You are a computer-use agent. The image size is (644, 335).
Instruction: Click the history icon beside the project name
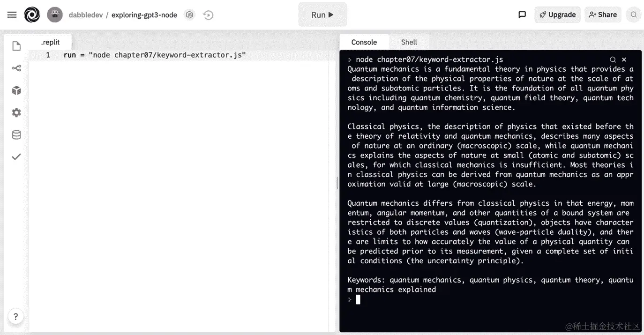(208, 15)
